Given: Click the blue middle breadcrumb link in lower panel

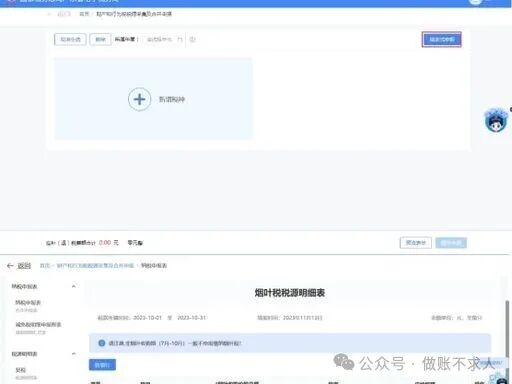Looking at the screenshot, I should (x=95, y=266).
